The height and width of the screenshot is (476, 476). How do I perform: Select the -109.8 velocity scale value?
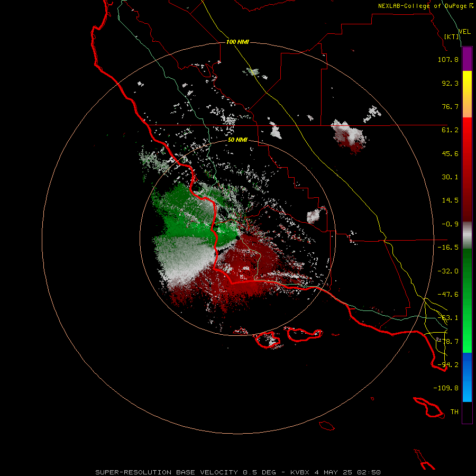446,388
